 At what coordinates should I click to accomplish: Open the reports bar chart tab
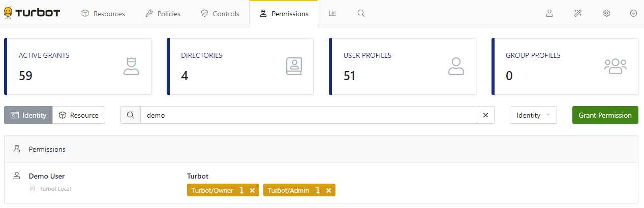[332, 14]
